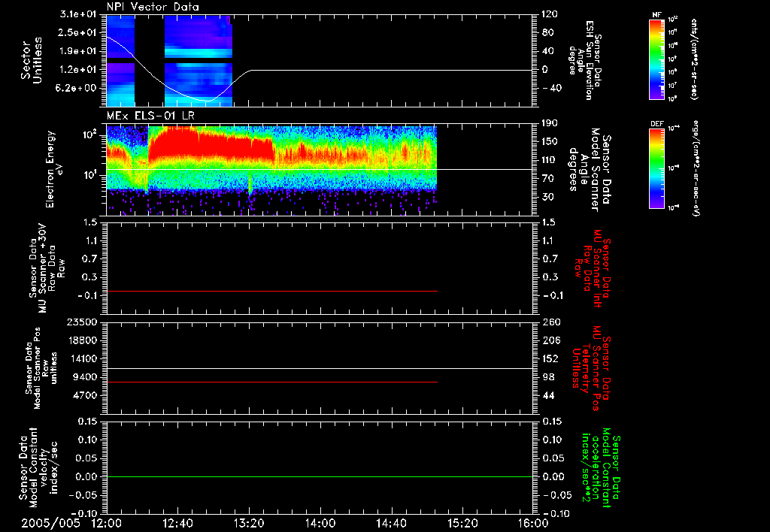The height and width of the screenshot is (532, 770).
Task: Click the 12:40 time axis label
Action: 177,523
